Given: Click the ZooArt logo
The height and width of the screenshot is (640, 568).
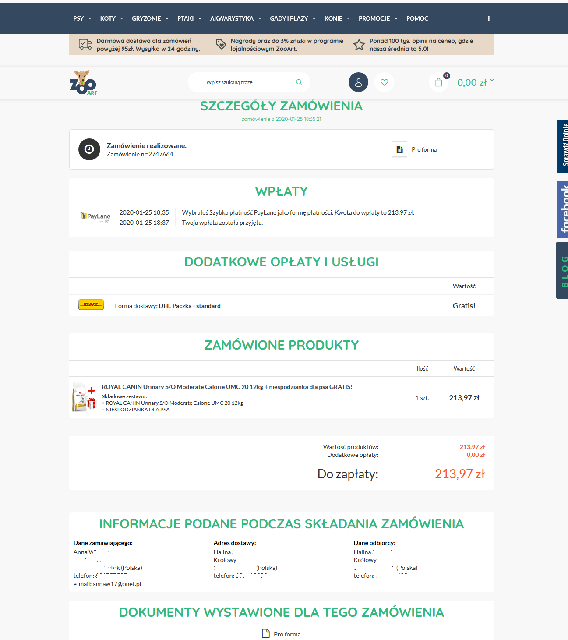Looking at the screenshot, I should pos(84,83).
